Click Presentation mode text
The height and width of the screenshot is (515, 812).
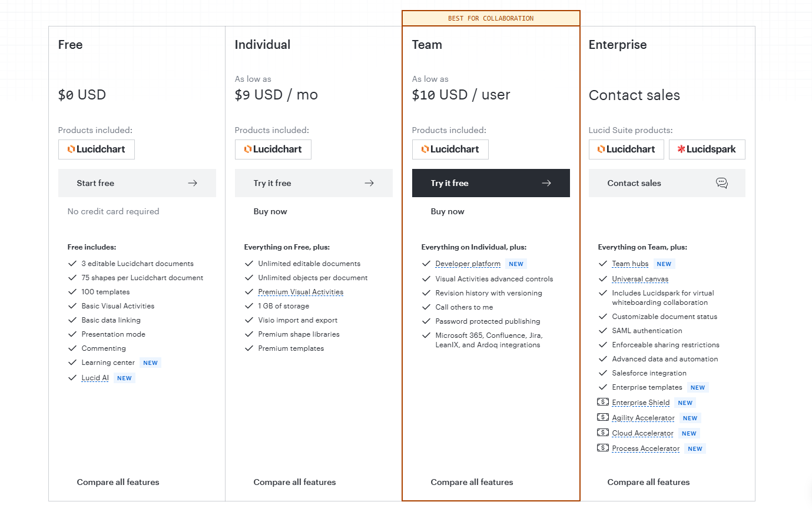(114, 334)
